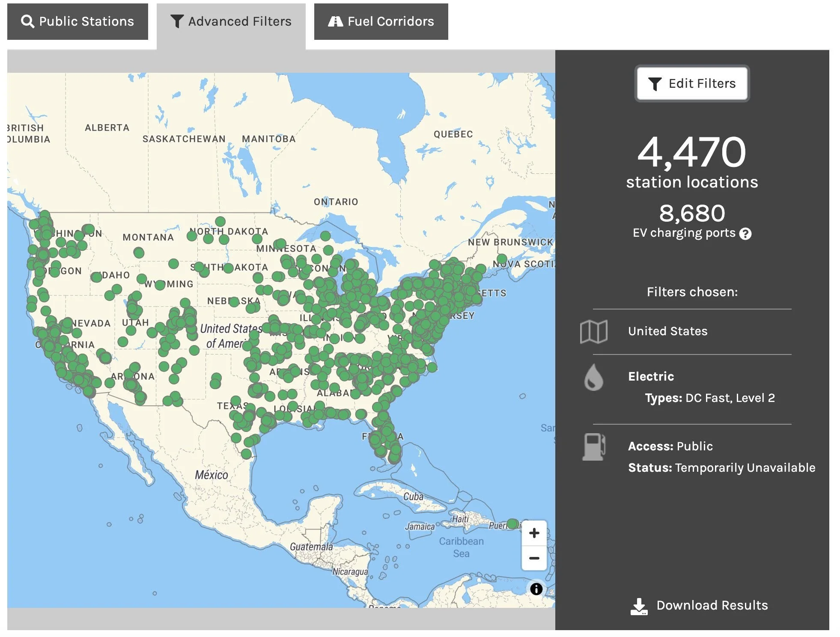Click the United States filter entry

pos(667,331)
